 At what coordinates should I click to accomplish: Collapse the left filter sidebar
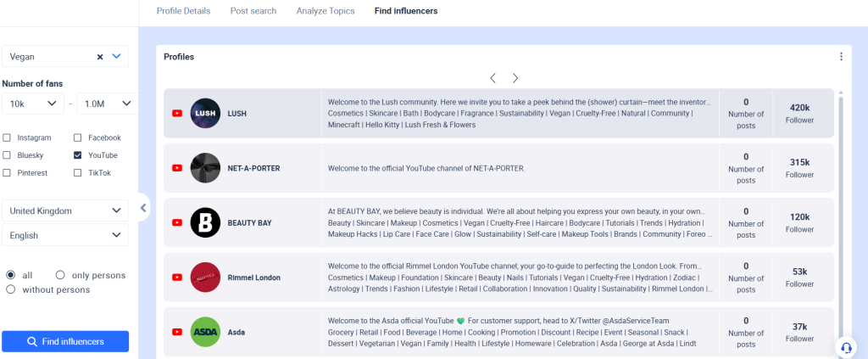(x=143, y=207)
